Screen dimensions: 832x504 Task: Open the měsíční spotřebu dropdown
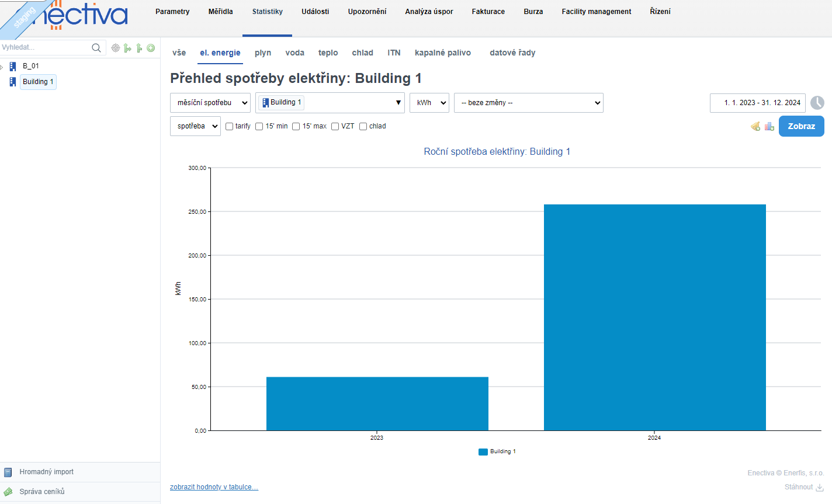[210, 103]
